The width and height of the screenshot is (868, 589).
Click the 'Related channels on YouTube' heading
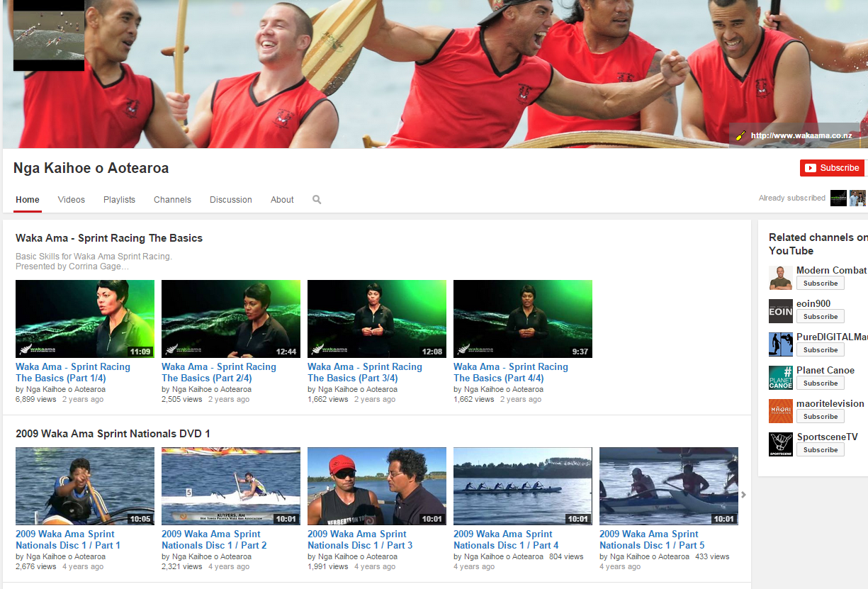(x=818, y=244)
